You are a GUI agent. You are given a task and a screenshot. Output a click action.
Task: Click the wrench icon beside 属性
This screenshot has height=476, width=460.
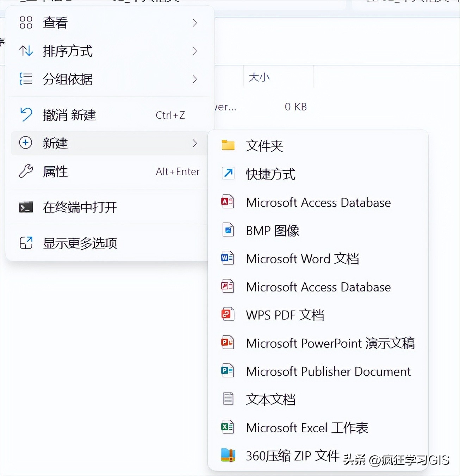(26, 171)
